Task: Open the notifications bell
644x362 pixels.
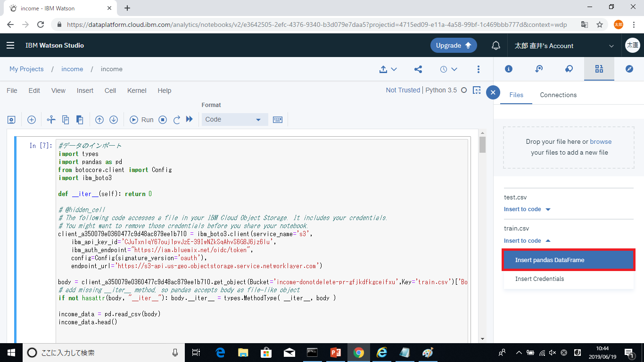Action: click(496, 46)
